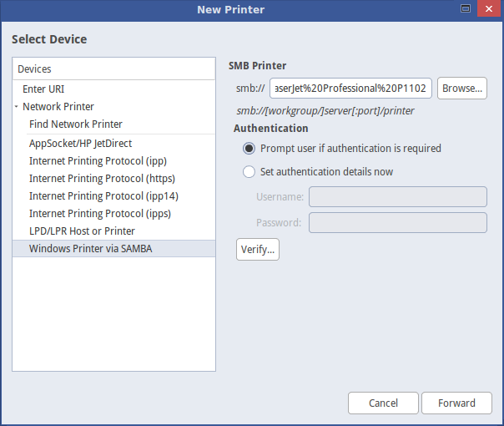Collapse the Network Printer tree node
This screenshot has height=426, width=504.
(x=16, y=107)
